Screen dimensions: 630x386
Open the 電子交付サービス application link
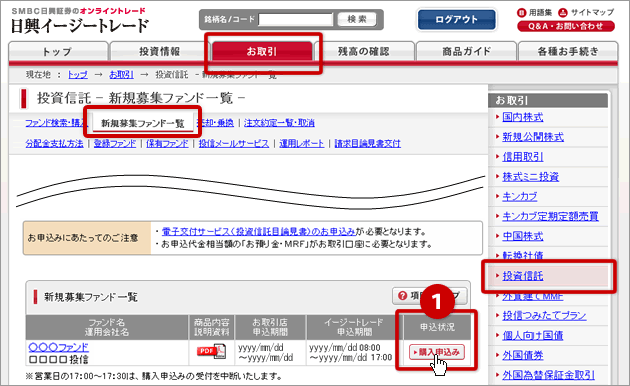click(258, 232)
